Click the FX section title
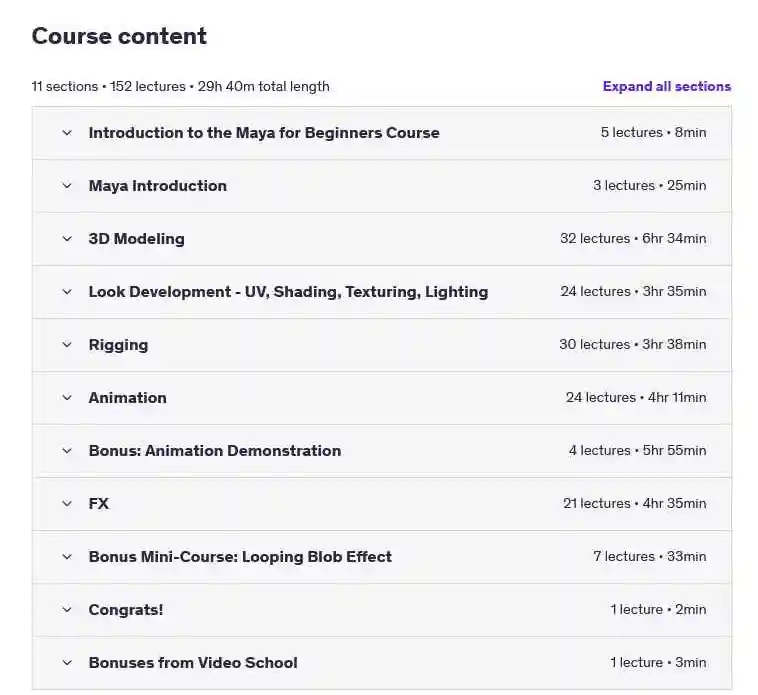The width and height of the screenshot is (758, 695). (99, 504)
